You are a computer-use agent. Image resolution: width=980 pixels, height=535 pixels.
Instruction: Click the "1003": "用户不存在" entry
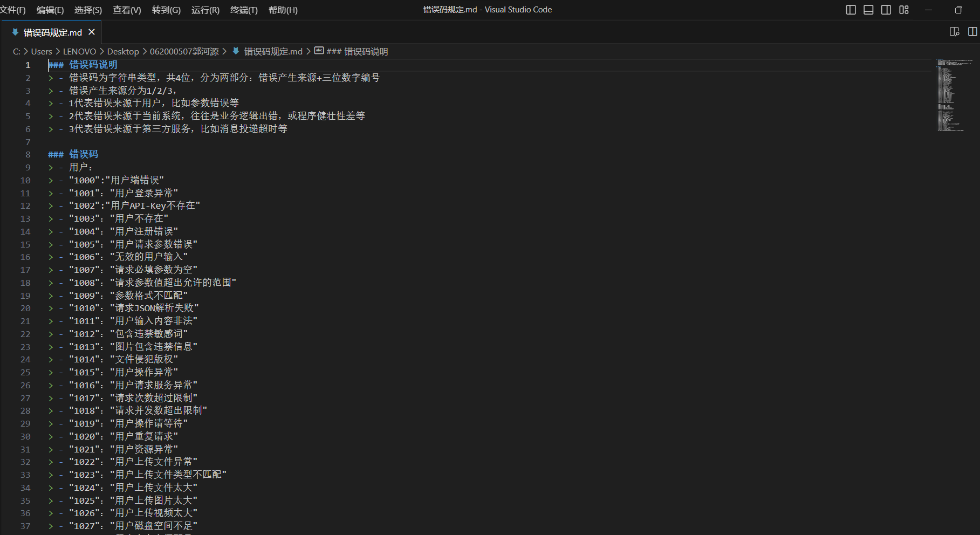click(119, 218)
